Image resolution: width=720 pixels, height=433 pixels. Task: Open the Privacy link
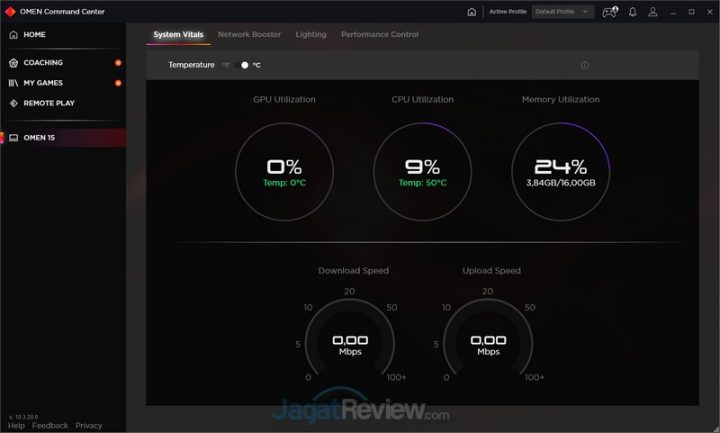(x=89, y=425)
